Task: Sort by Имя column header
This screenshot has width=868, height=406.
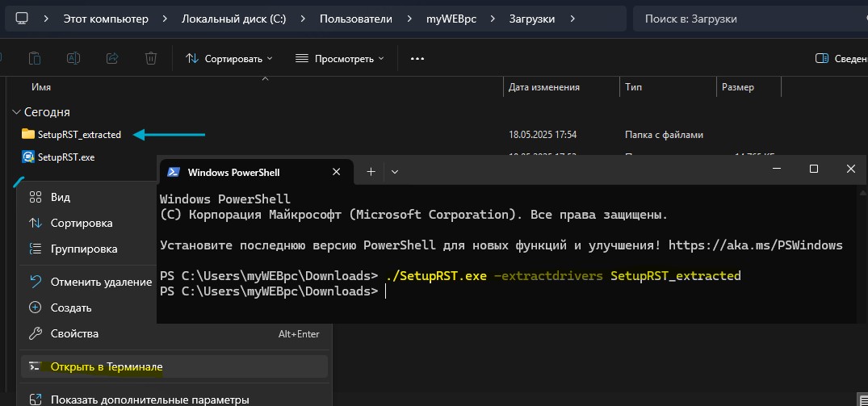Action: tap(41, 87)
